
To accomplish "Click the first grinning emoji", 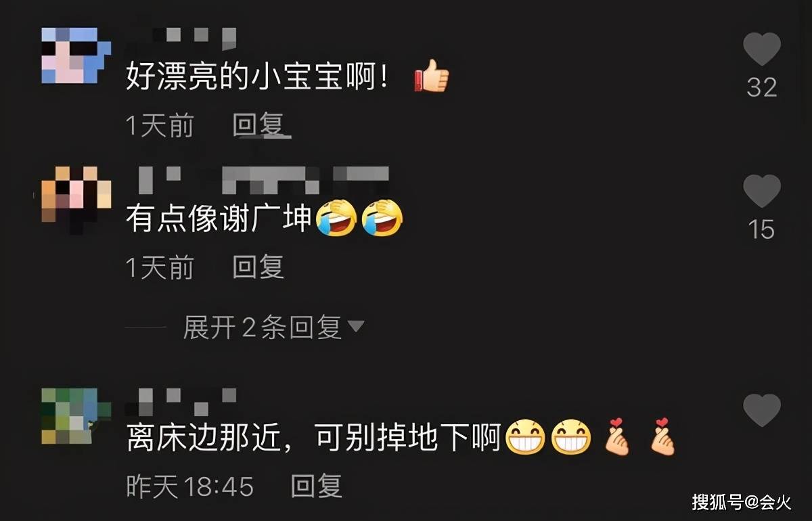I will (x=525, y=438).
